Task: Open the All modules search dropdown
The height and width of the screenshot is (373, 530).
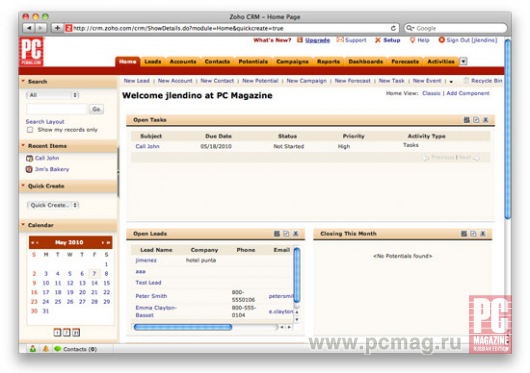Action: point(52,95)
